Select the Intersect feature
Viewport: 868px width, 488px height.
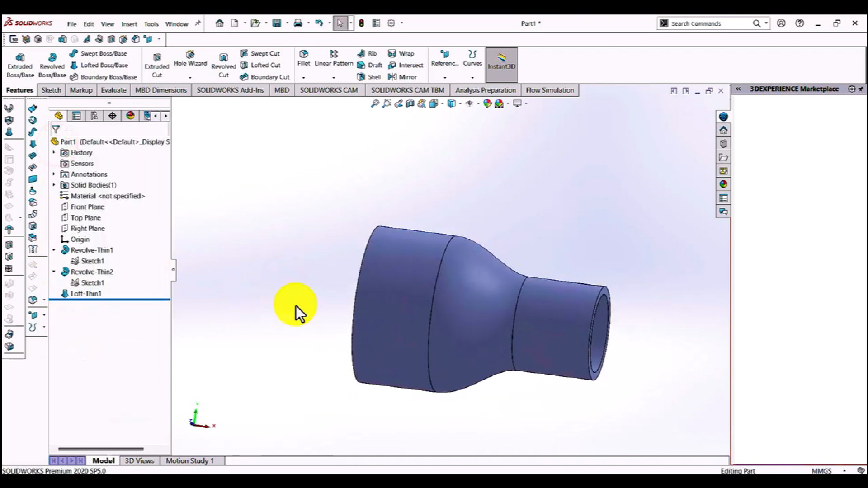click(406, 65)
